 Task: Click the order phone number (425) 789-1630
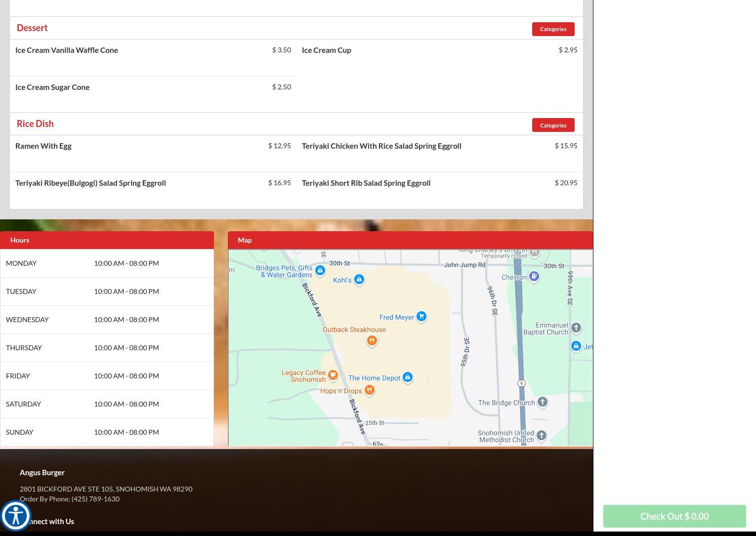[x=95, y=499]
